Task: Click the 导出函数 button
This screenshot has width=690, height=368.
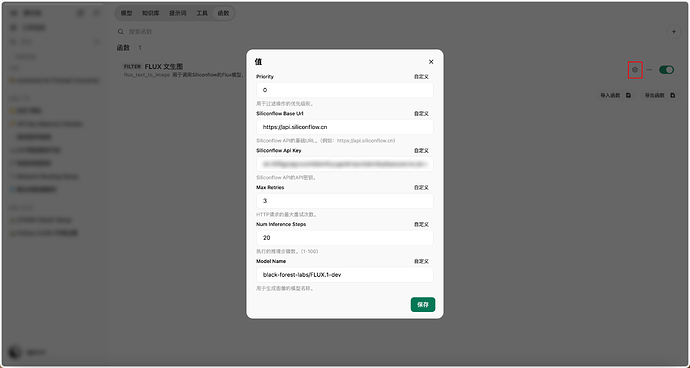Action: pyautogui.click(x=660, y=95)
